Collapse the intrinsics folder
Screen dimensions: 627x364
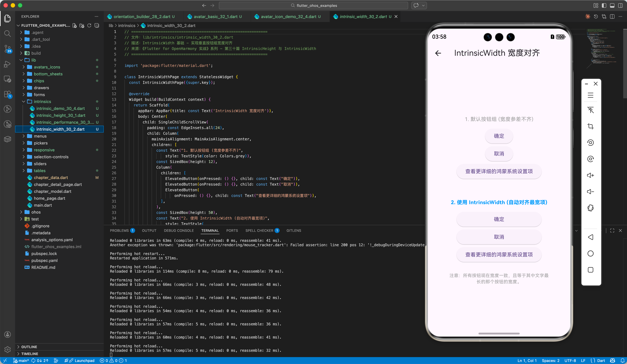42,101
